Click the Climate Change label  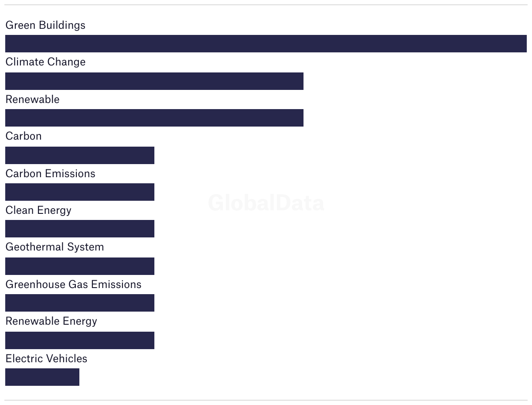pos(45,62)
